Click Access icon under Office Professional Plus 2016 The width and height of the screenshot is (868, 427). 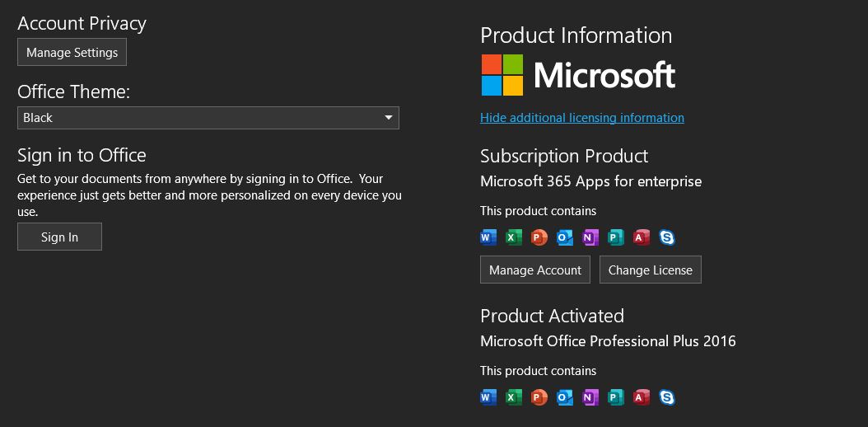(642, 397)
